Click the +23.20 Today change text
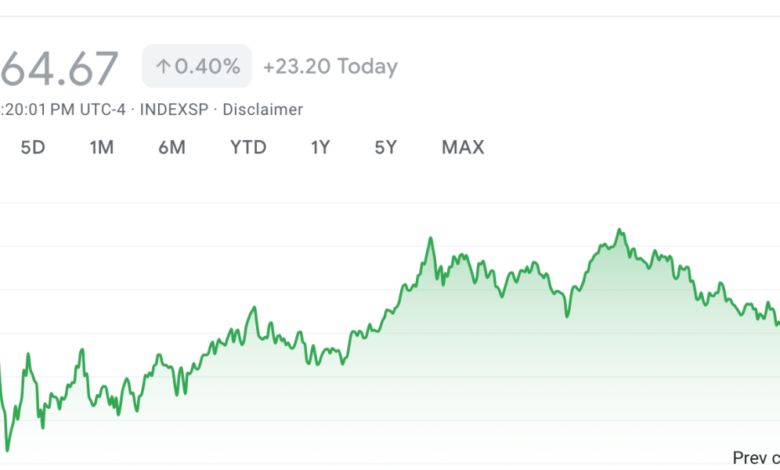Viewport: 780px width, 470px height. coord(330,67)
